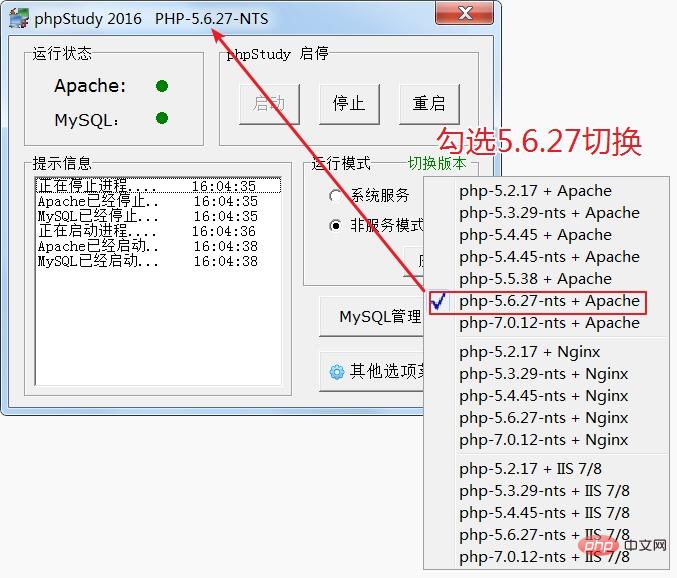Click the gear icon beside 其他选项
The image size is (677, 578).
coord(337,371)
